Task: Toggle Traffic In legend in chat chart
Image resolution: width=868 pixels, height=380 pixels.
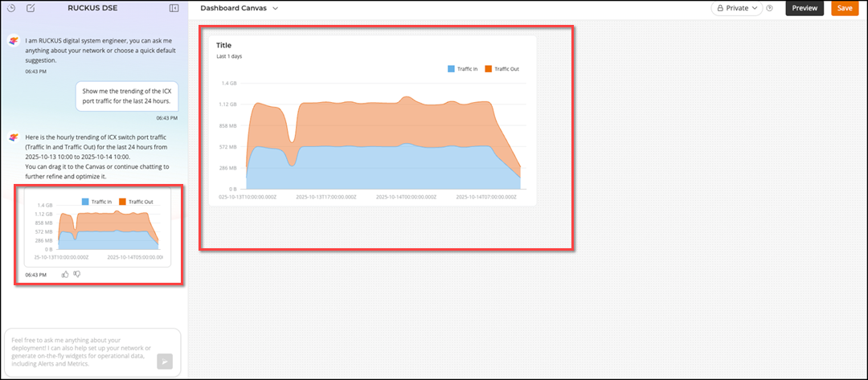Action: [96, 202]
